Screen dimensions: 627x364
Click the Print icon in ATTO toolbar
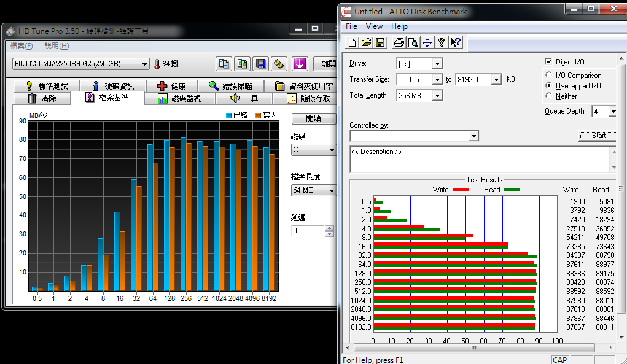click(x=399, y=42)
